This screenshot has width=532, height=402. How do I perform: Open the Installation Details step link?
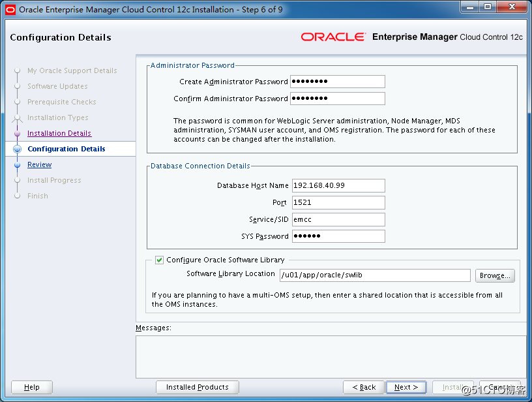[x=59, y=133]
